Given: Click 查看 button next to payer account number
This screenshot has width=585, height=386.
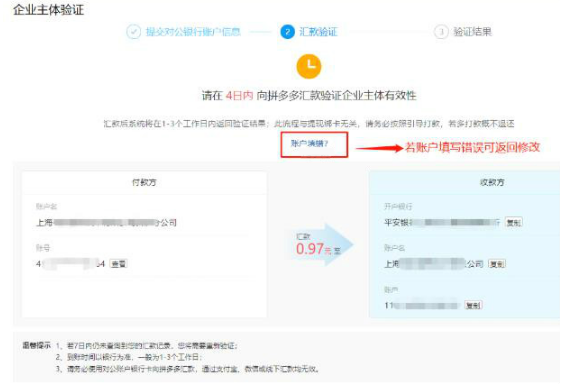Looking at the screenshot, I should [119, 264].
